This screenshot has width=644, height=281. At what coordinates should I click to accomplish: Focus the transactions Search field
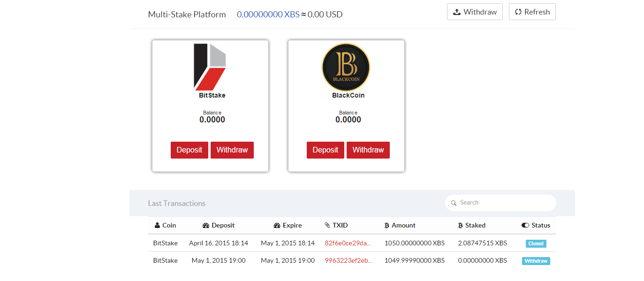pos(500,203)
